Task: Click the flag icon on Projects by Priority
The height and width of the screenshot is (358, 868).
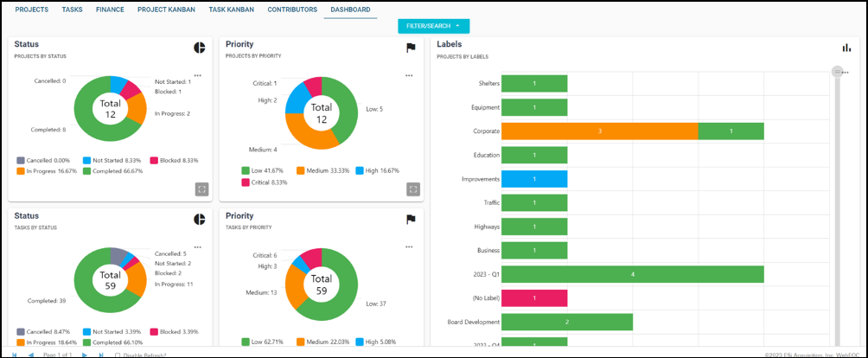Action: pyautogui.click(x=412, y=48)
